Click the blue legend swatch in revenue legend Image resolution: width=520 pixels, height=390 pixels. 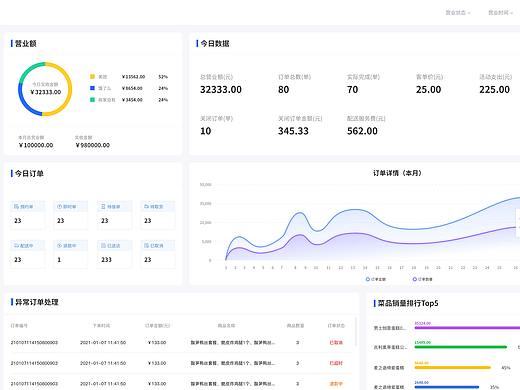point(92,88)
